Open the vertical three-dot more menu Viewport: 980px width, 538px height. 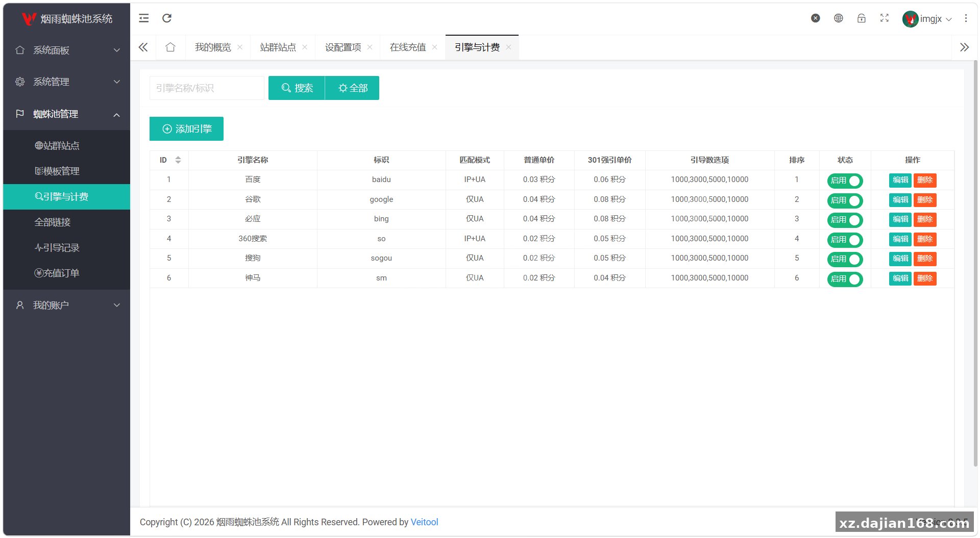click(x=966, y=18)
